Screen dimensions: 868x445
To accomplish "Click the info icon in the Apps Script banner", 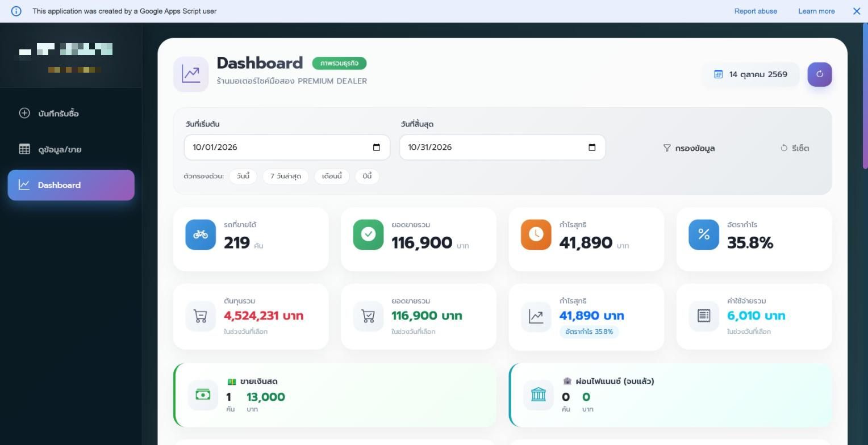I will pos(16,11).
